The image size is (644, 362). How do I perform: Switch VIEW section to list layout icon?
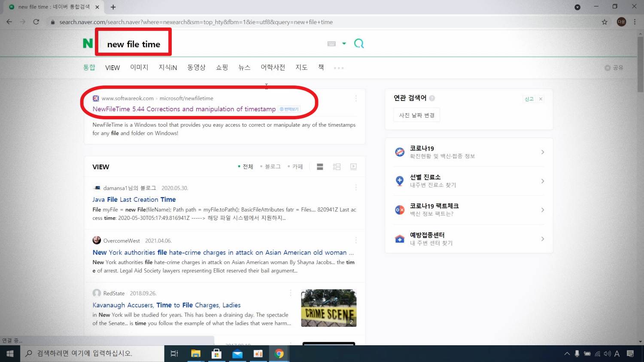[320, 167]
